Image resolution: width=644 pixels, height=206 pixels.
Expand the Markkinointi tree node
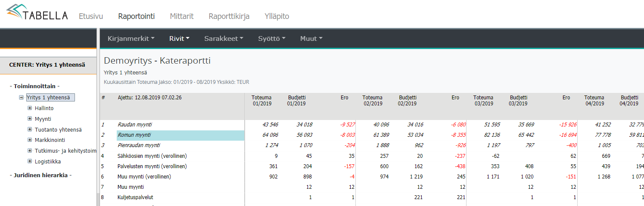click(30, 140)
